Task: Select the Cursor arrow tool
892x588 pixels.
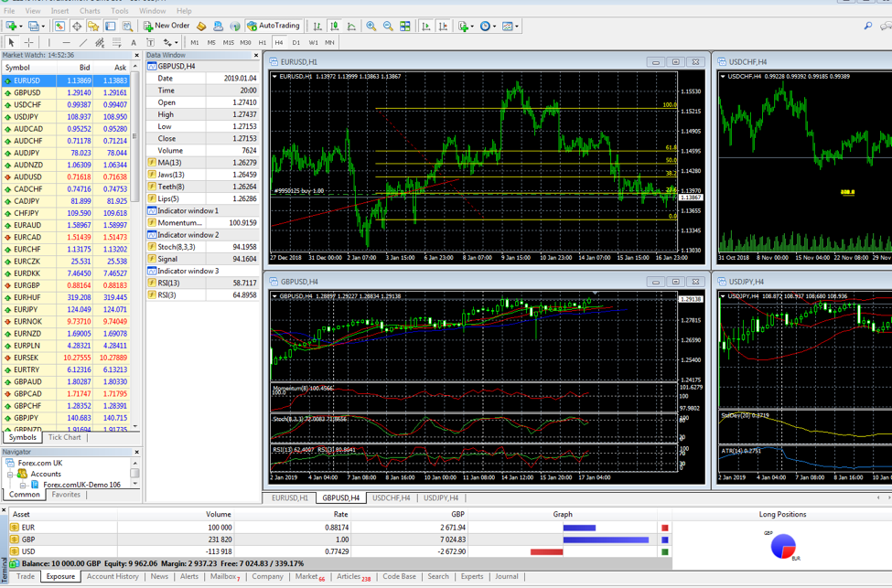Action: click(x=11, y=42)
